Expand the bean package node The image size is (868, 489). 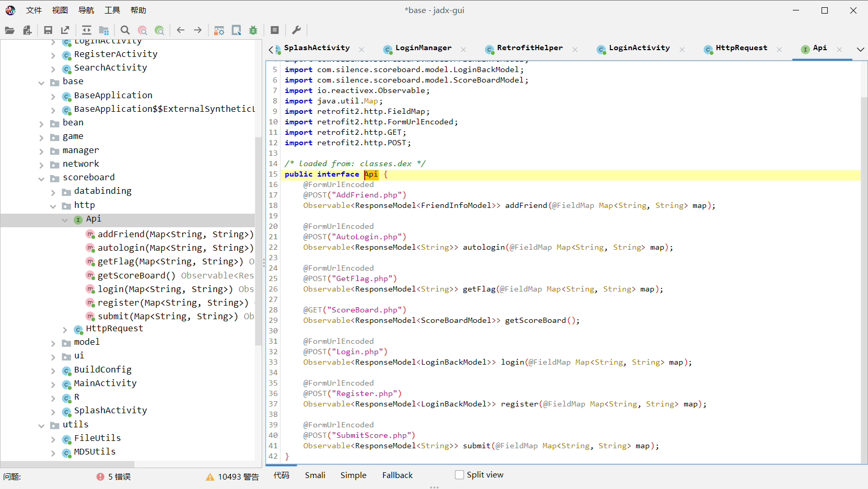[x=41, y=124]
